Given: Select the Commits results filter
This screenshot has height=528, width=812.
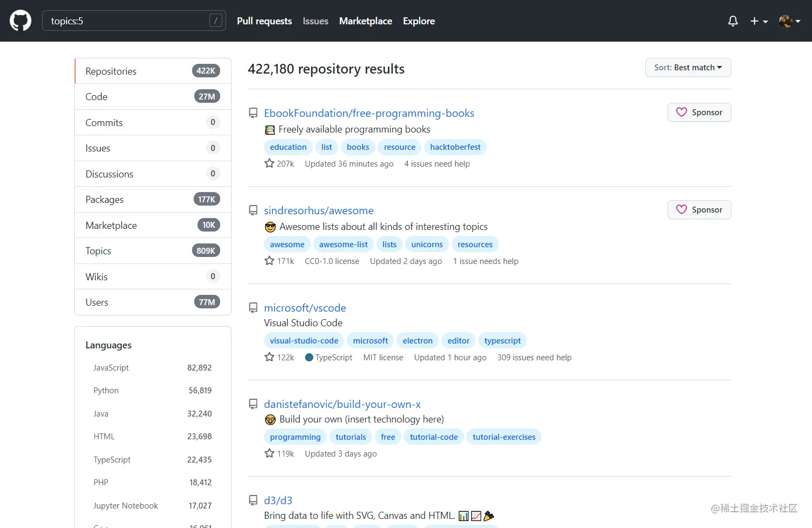Looking at the screenshot, I should pyautogui.click(x=153, y=122).
